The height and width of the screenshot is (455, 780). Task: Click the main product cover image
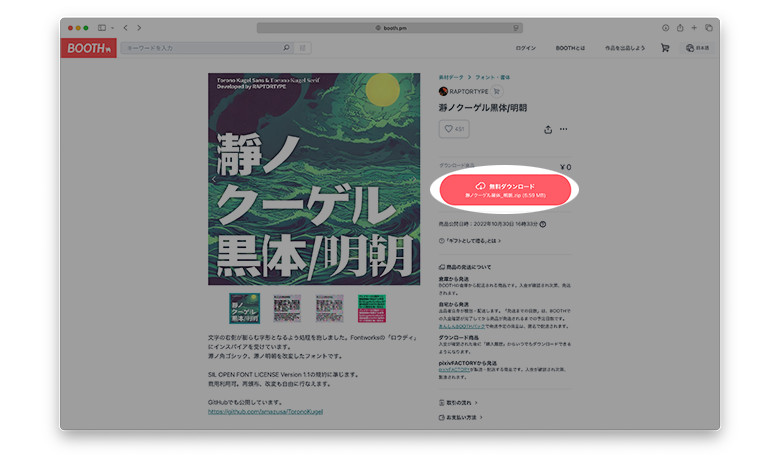[314, 179]
